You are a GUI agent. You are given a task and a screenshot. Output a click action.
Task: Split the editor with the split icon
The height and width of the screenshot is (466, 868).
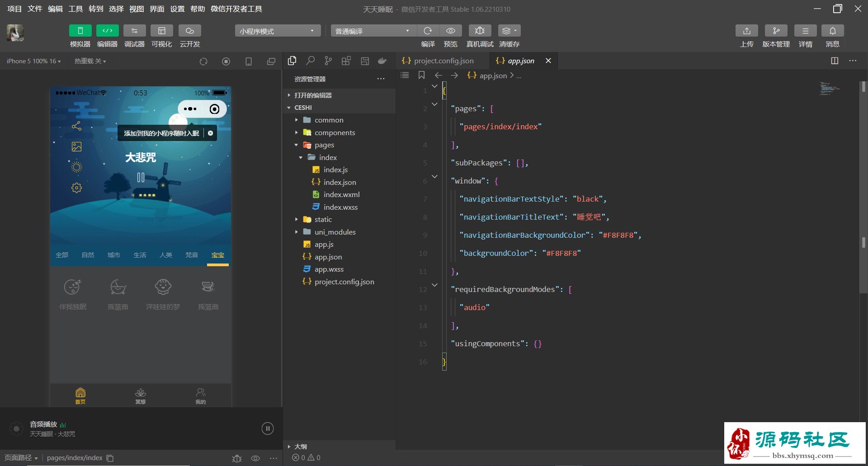(x=835, y=61)
